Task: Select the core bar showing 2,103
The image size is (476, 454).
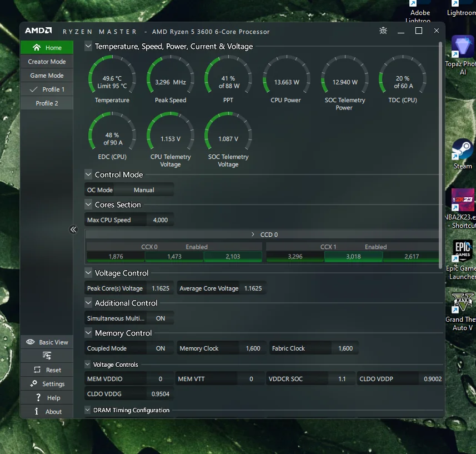Action: (233, 256)
